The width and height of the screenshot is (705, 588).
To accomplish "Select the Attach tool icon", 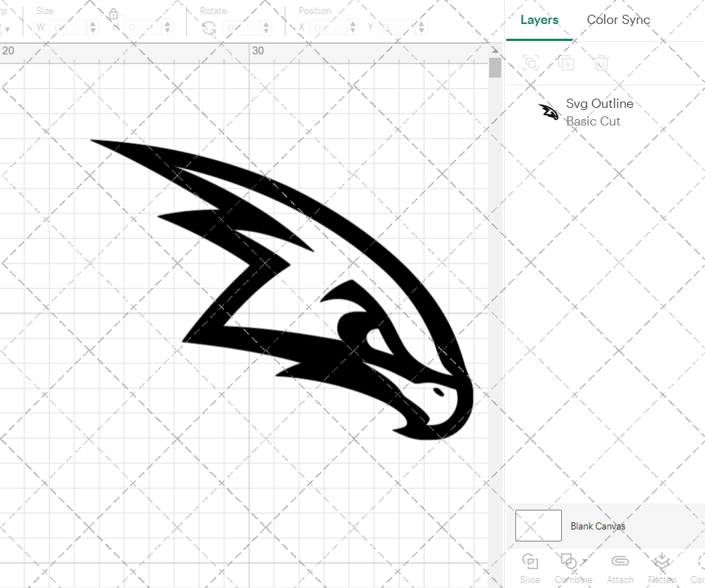I will click(x=620, y=561).
